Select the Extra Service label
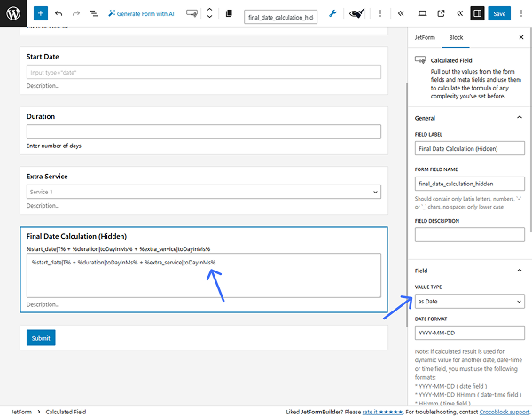The width and height of the screenshot is (532, 417). pyautogui.click(x=47, y=177)
